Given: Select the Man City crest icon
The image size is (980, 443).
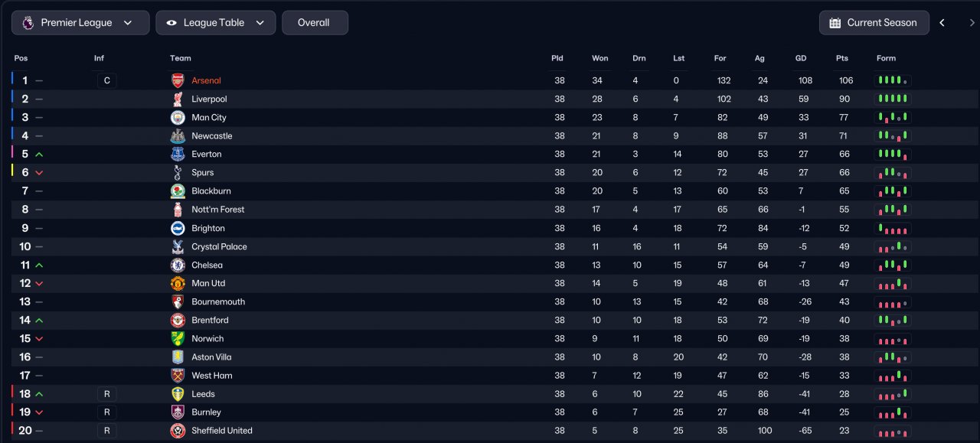Looking at the screenshot, I should click(178, 117).
